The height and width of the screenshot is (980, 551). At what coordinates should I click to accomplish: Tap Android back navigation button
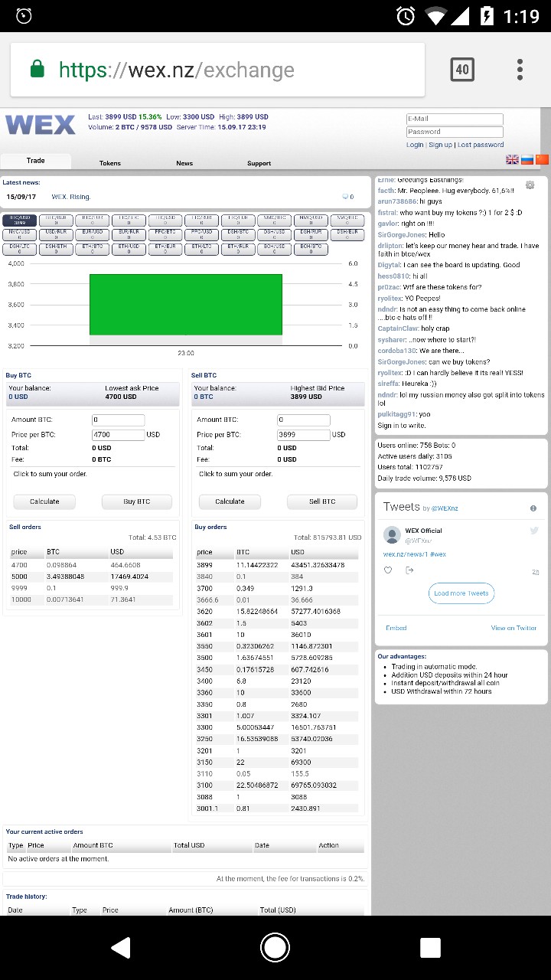pos(121,948)
